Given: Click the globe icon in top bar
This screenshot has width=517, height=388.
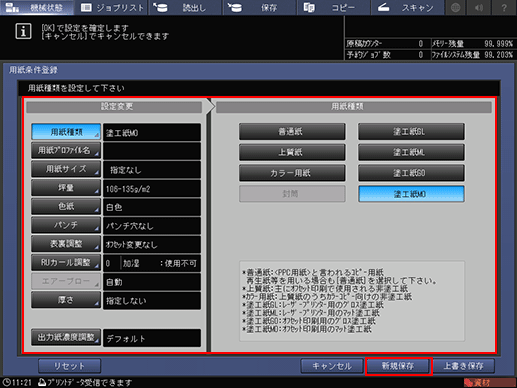Looking at the screenshot, I should pos(456,7).
